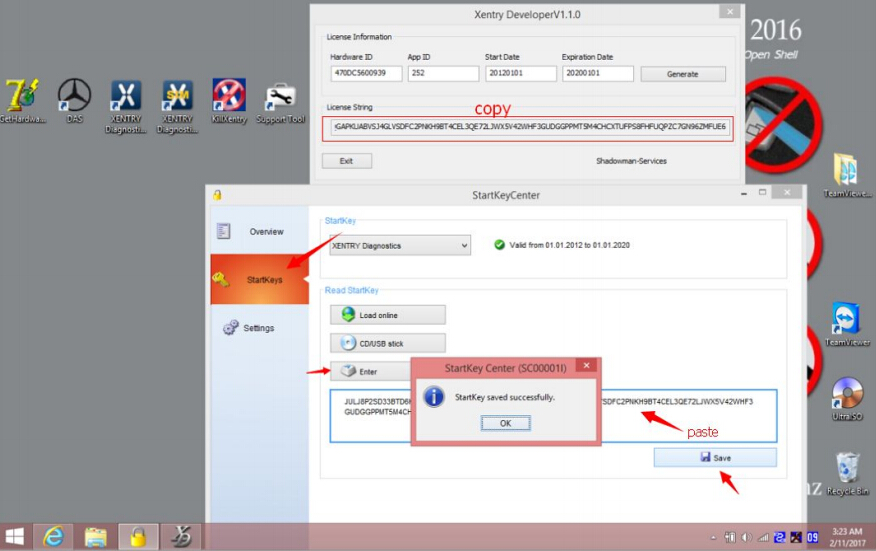Click the Generate license button
The width and height of the screenshot is (876, 551).
683,74
